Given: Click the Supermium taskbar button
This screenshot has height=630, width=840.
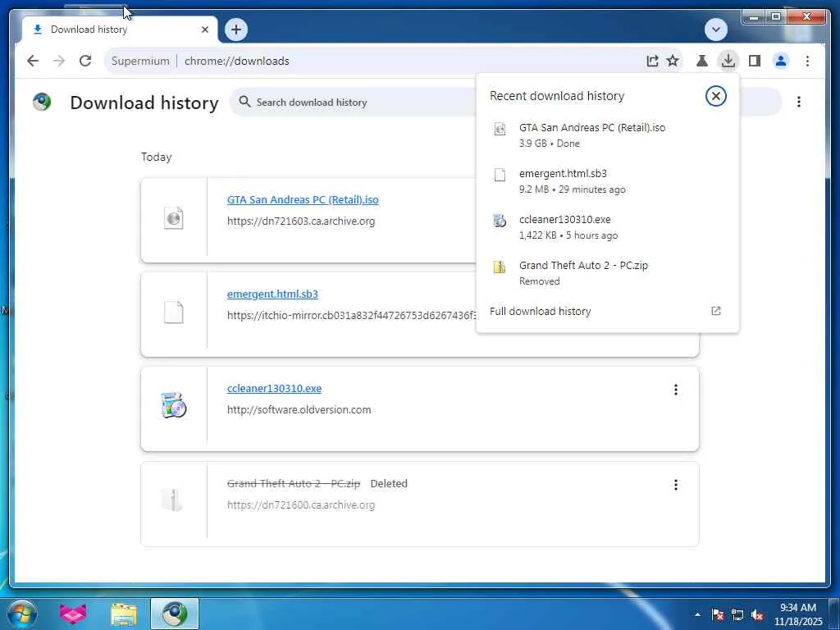Looking at the screenshot, I should [x=175, y=614].
